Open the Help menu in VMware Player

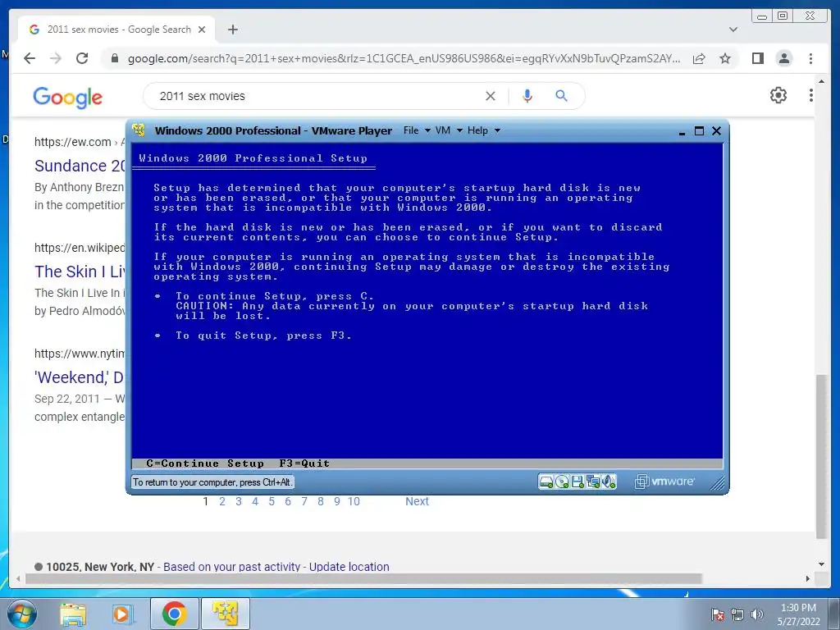pyautogui.click(x=483, y=130)
